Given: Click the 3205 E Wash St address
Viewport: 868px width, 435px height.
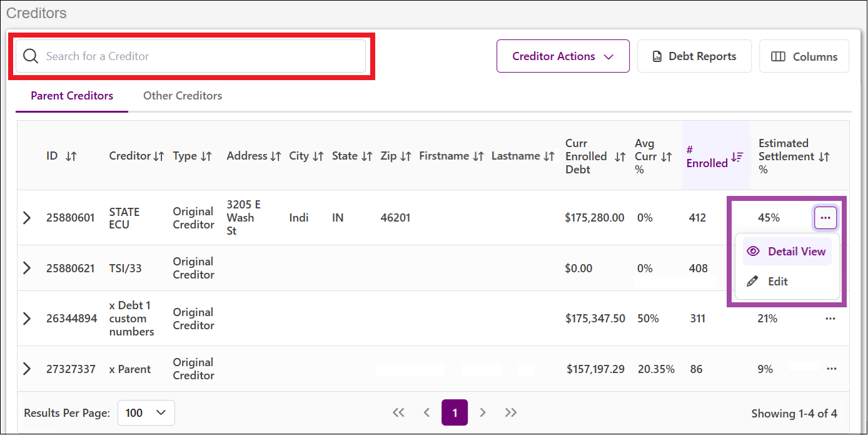Looking at the screenshot, I should pyautogui.click(x=244, y=218).
